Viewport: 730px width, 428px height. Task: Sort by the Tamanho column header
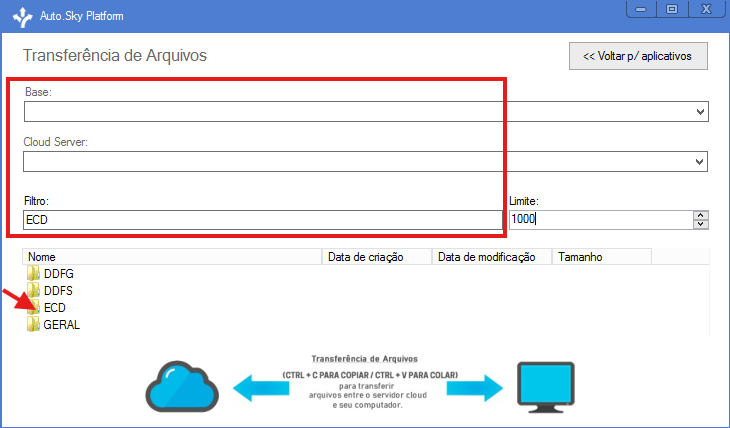[x=602, y=257]
